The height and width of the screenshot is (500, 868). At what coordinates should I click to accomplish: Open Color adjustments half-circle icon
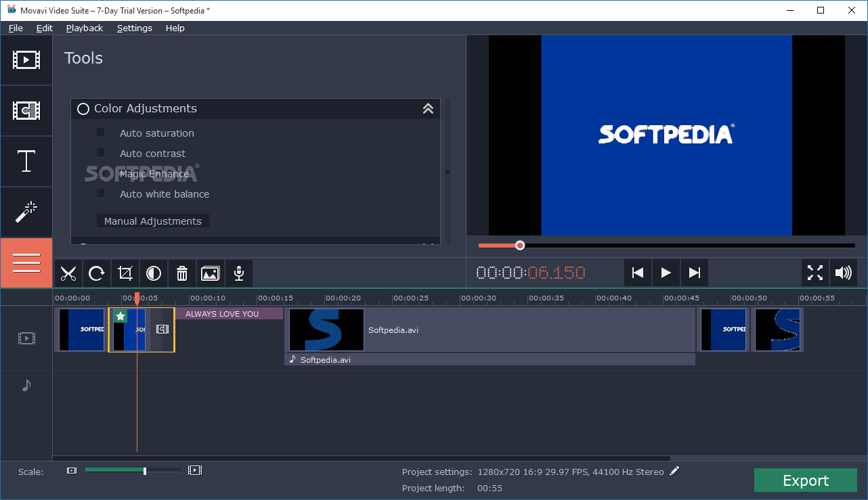[x=154, y=273]
